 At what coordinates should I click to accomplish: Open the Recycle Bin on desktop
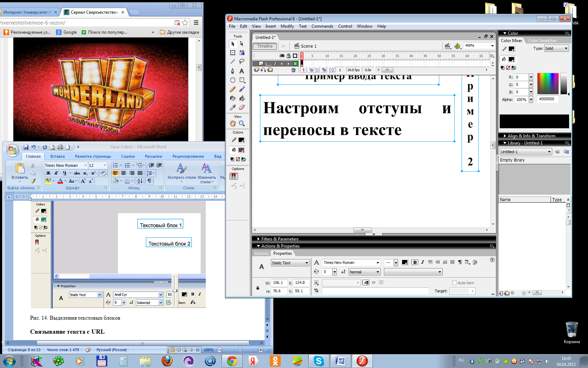tap(572, 333)
